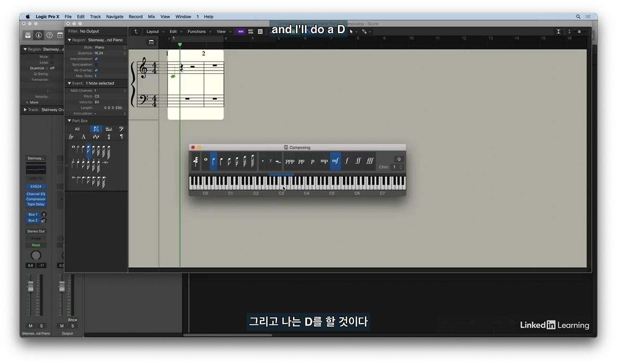Toggle Loop checkbox in Region inspector
Viewport: 617px width, 364px height.
point(52,63)
